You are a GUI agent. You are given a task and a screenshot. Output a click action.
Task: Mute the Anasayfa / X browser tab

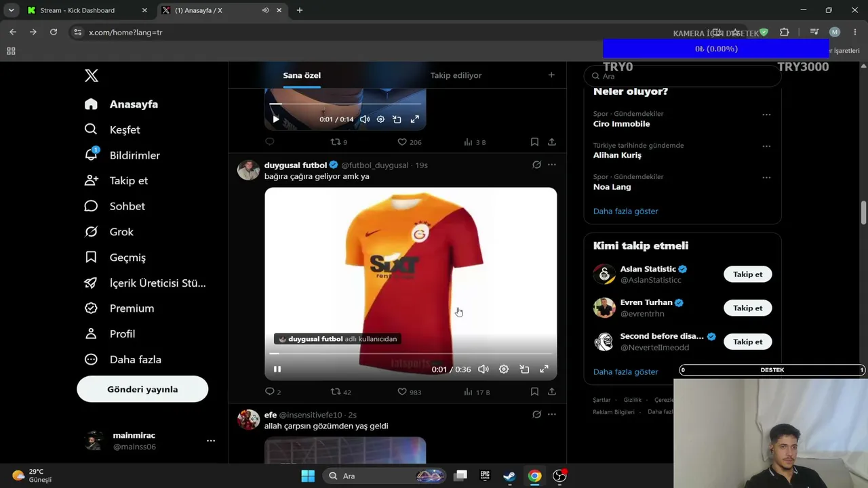265,10
